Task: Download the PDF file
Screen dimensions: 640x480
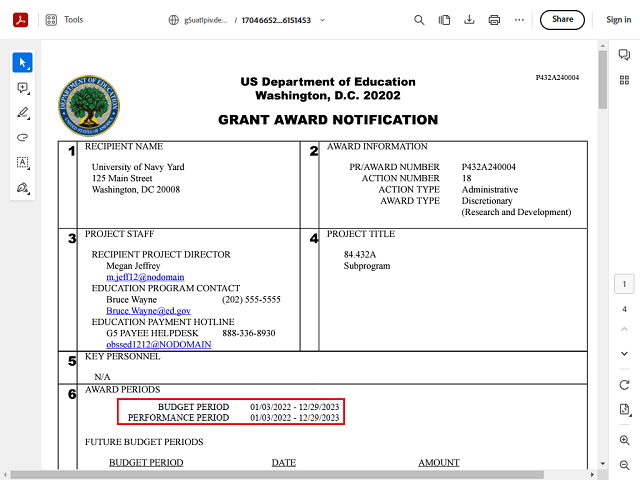Action: (x=470, y=19)
